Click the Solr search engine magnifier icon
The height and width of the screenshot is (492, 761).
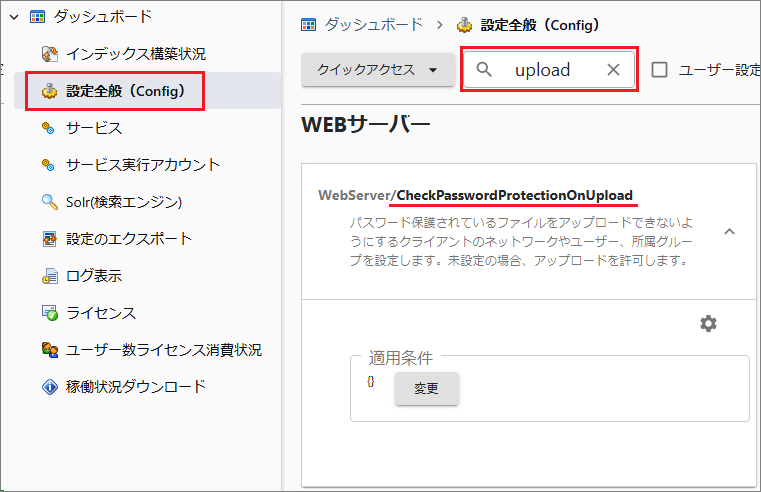(49, 202)
